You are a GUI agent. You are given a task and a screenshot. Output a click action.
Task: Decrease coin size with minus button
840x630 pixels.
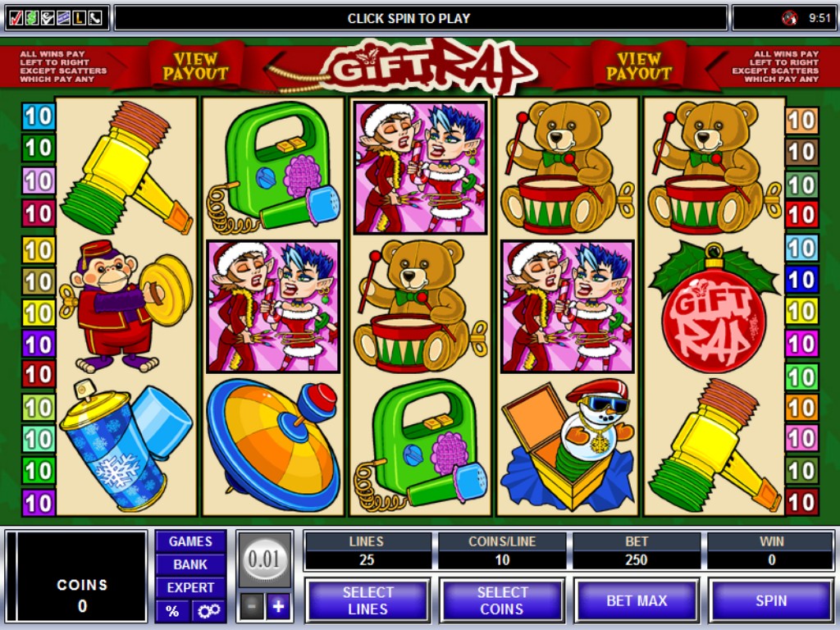(x=251, y=606)
